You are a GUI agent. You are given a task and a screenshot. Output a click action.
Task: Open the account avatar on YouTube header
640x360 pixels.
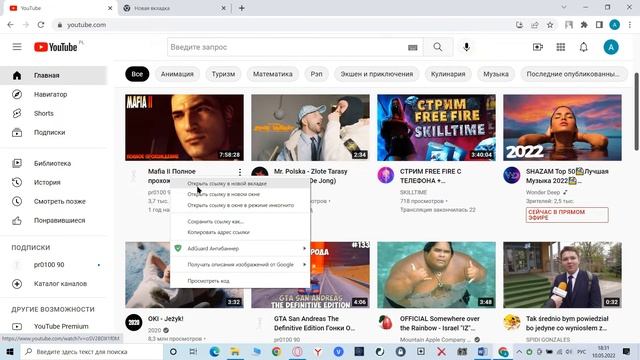click(x=611, y=47)
